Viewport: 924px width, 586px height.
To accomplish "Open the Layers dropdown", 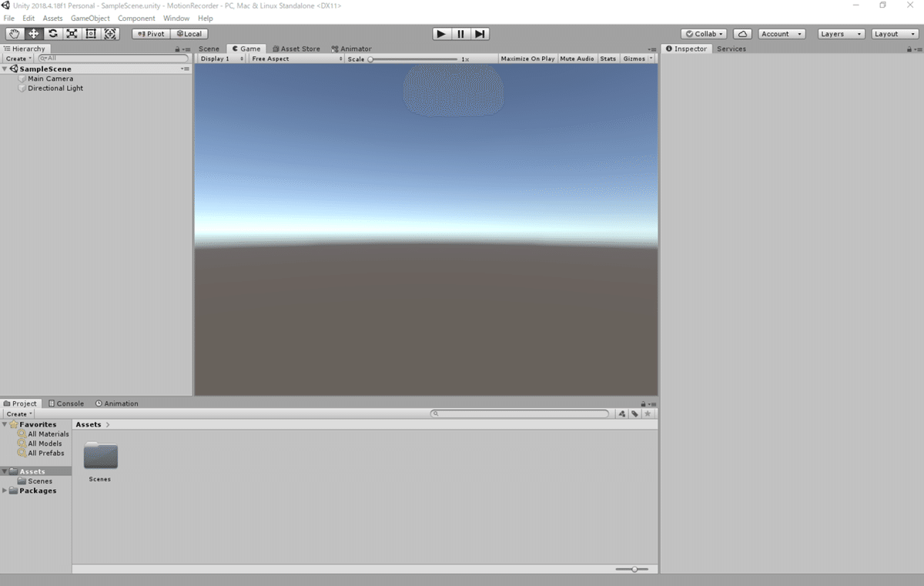I will point(840,33).
